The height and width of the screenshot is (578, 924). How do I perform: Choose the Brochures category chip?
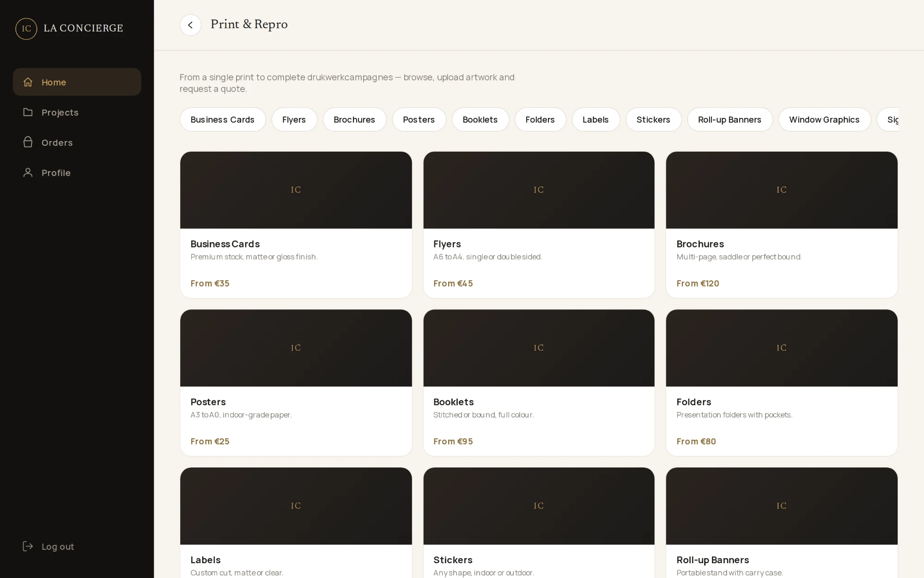tap(354, 119)
